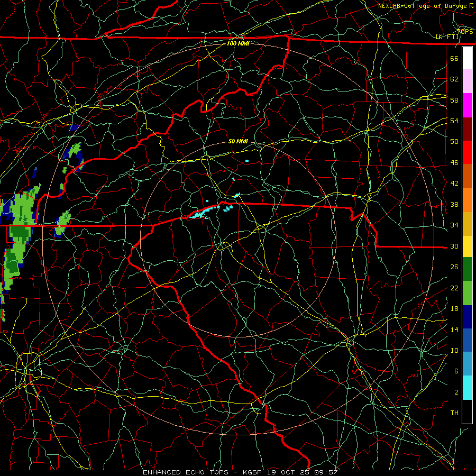476x476 pixels.
Task: Click legend value "34"
Action: tap(454, 225)
